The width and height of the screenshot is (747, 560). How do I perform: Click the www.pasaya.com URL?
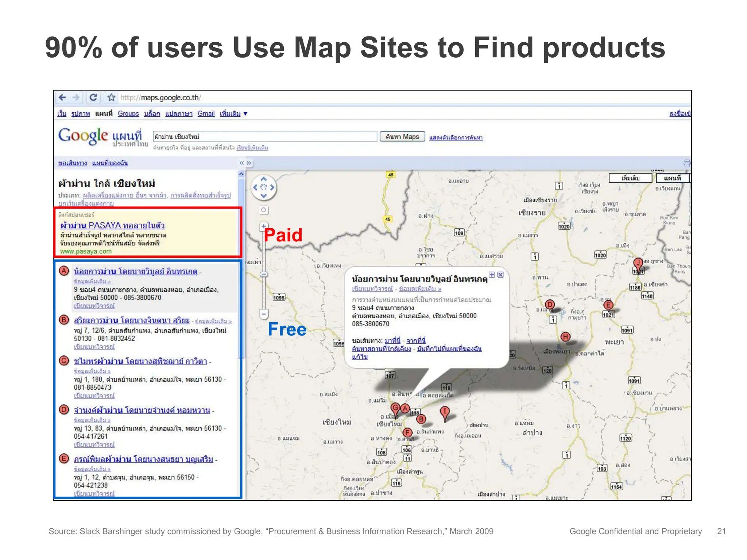tap(86, 252)
